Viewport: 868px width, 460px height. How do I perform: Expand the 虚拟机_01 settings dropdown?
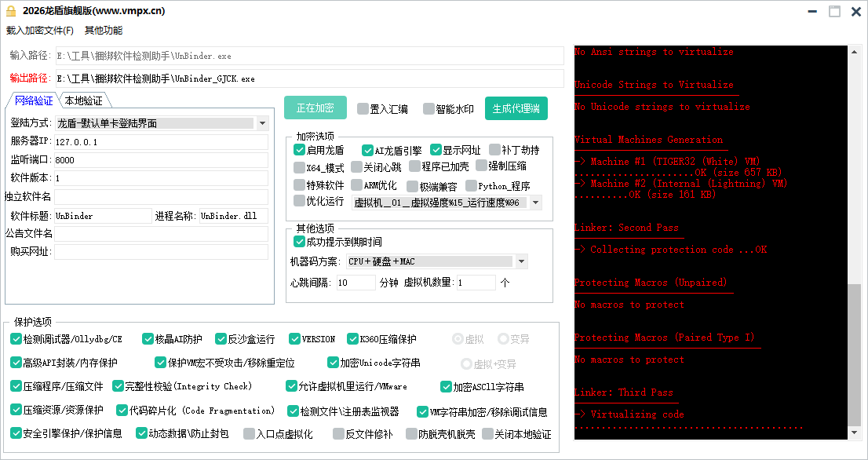tap(534, 202)
